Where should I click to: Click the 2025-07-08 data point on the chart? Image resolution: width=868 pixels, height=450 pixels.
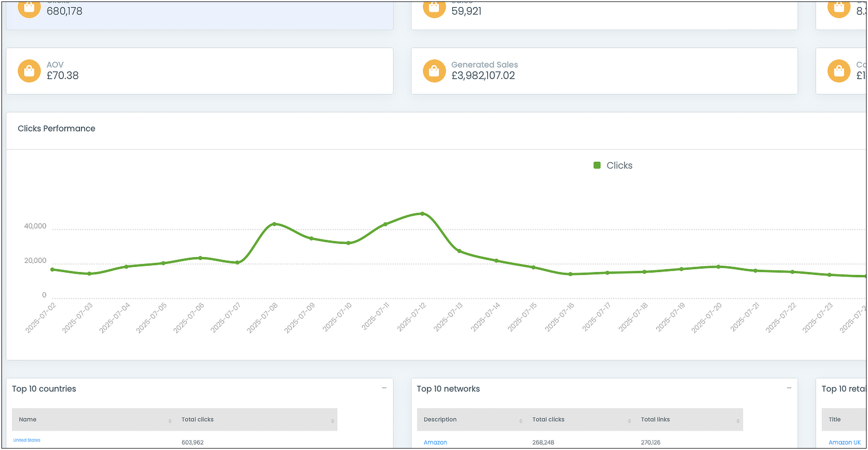tap(273, 224)
